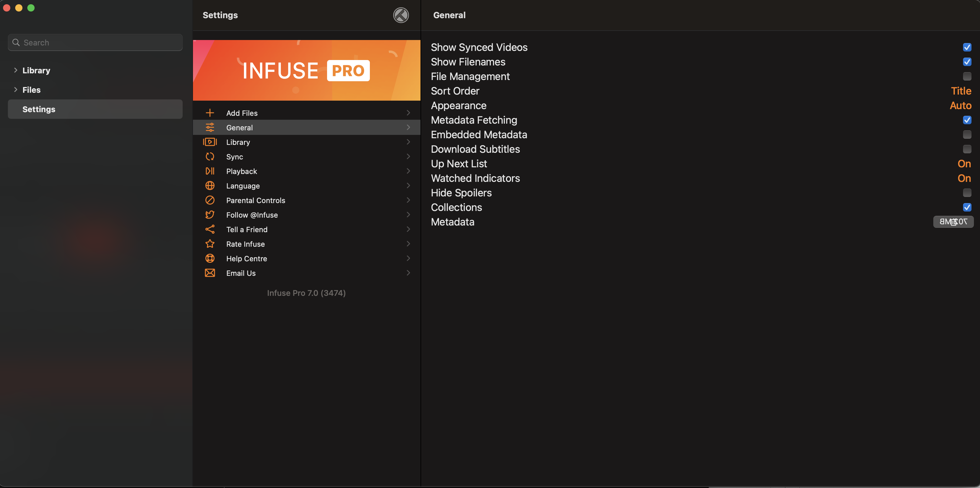Click the Trakt logo icon beside Settings
The height and width of the screenshot is (488, 980).
(400, 15)
